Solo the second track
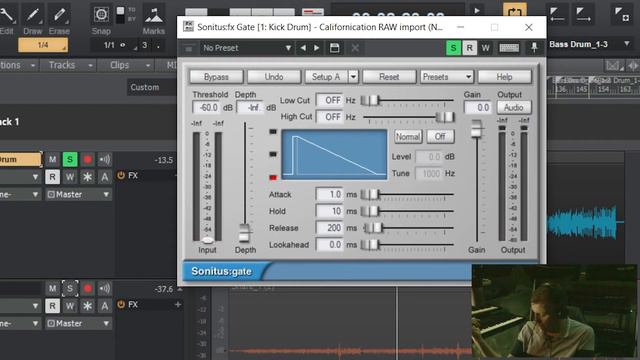The width and height of the screenshot is (640, 360). tap(70, 289)
